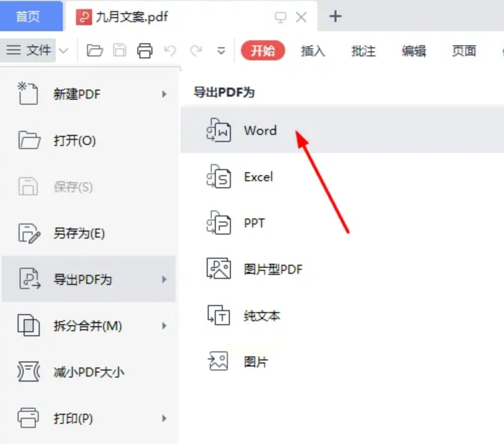Image resolution: width=504 pixels, height=444 pixels.
Task: Click the 保存 disk icon in menu
Action: (28, 187)
